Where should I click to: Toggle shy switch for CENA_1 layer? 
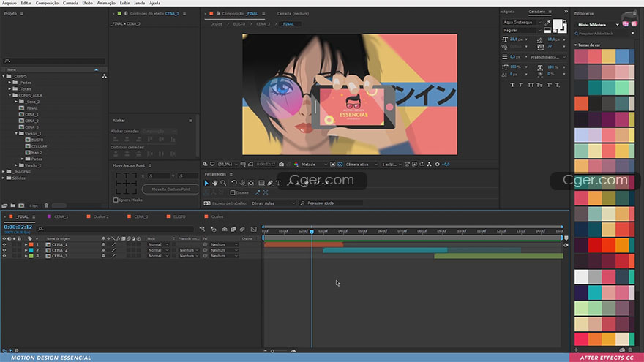point(103,244)
